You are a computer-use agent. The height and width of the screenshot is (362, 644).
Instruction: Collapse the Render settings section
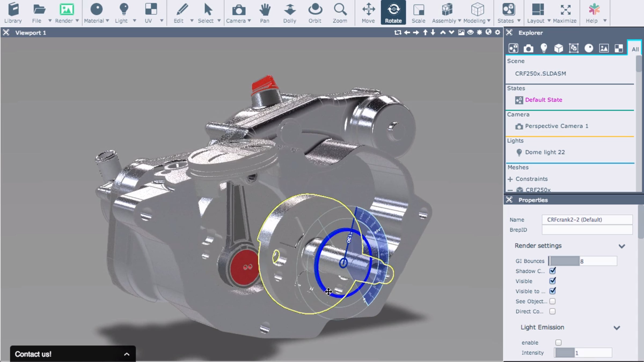[622, 246]
